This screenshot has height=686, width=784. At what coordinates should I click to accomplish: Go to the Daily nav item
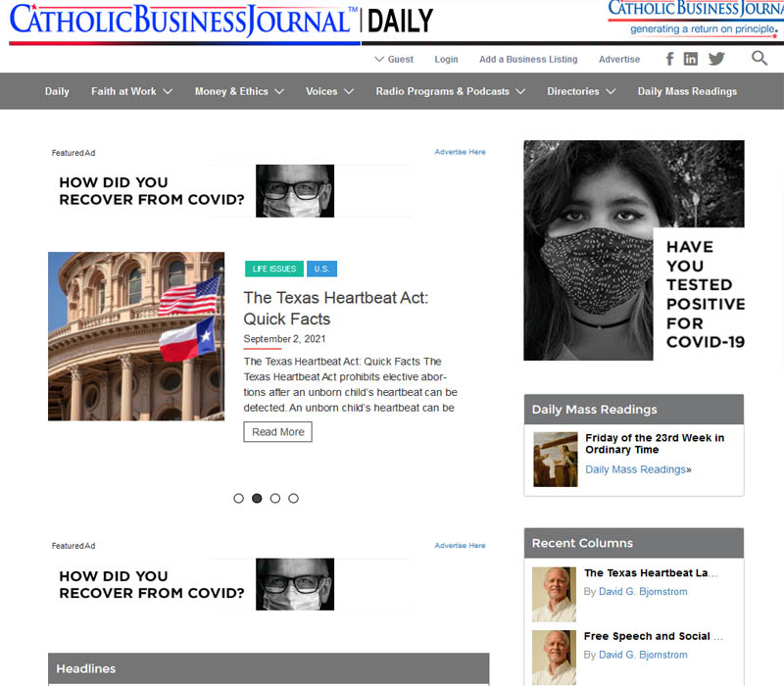pos(57,91)
